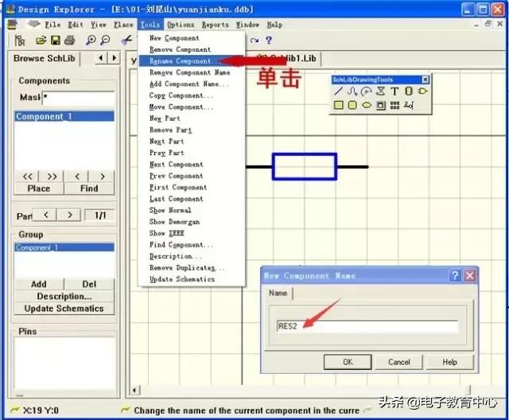Screen dimensions: 509x420
Task: Jump to first component with << button
Action: (27, 177)
